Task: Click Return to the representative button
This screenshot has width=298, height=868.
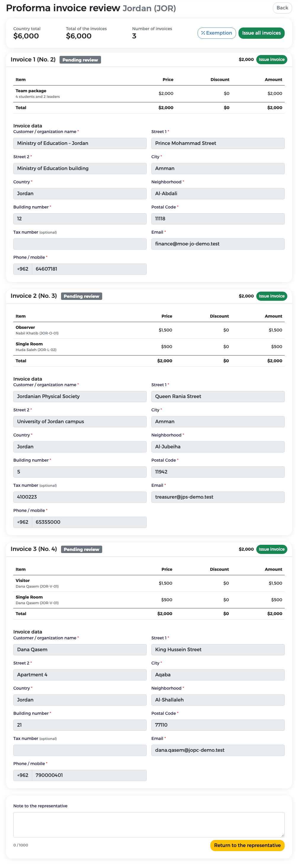Action: (247, 845)
